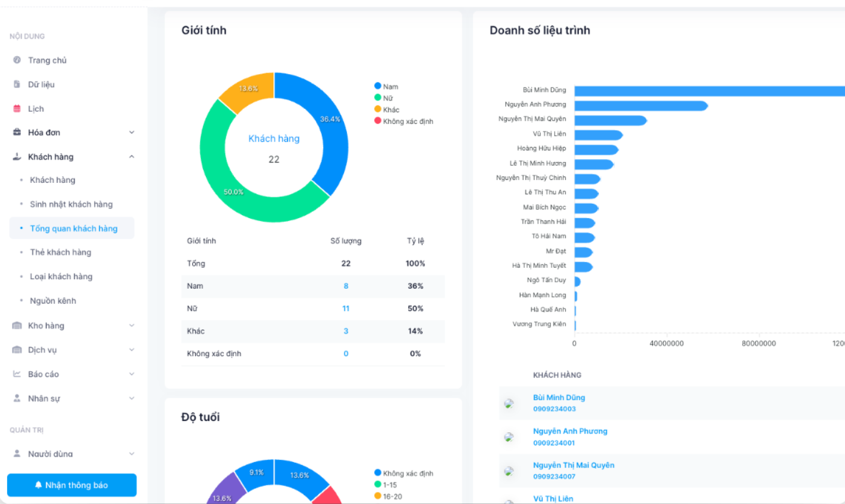Click the Lịch calendar icon
Image resolution: width=845 pixels, height=504 pixels.
pyautogui.click(x=17, y=109)
